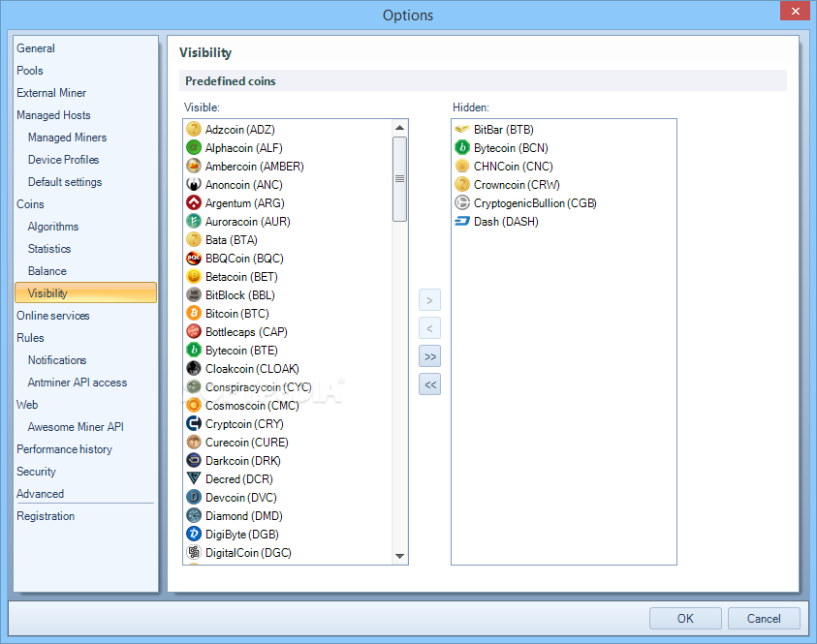Select Managed Miners in sidebar

[67, 138]
